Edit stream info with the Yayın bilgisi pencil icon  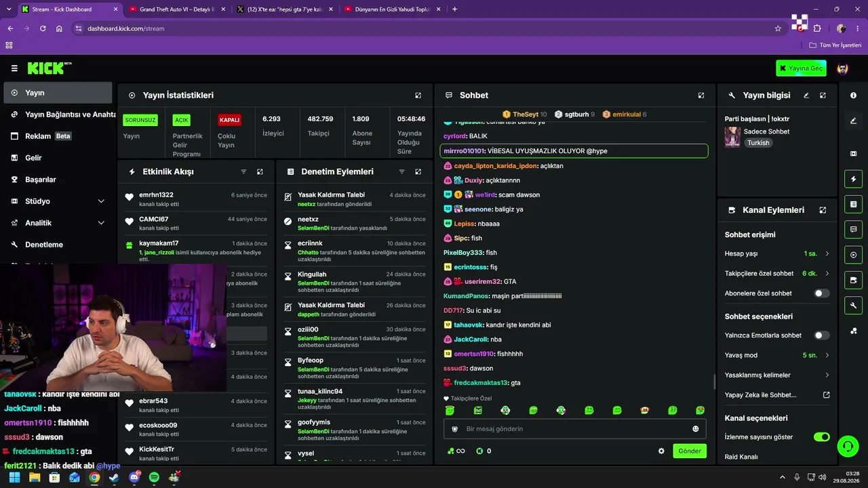[x=806, y=96]
